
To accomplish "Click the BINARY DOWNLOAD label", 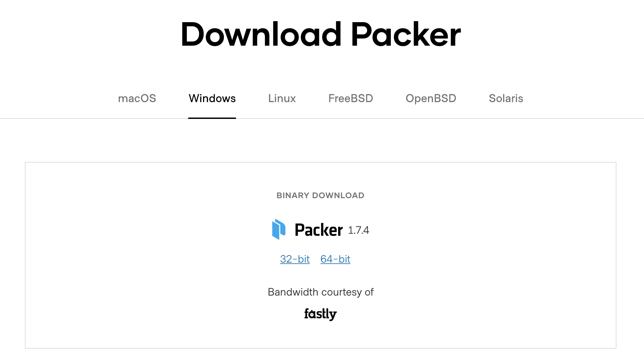I will 320,195.
